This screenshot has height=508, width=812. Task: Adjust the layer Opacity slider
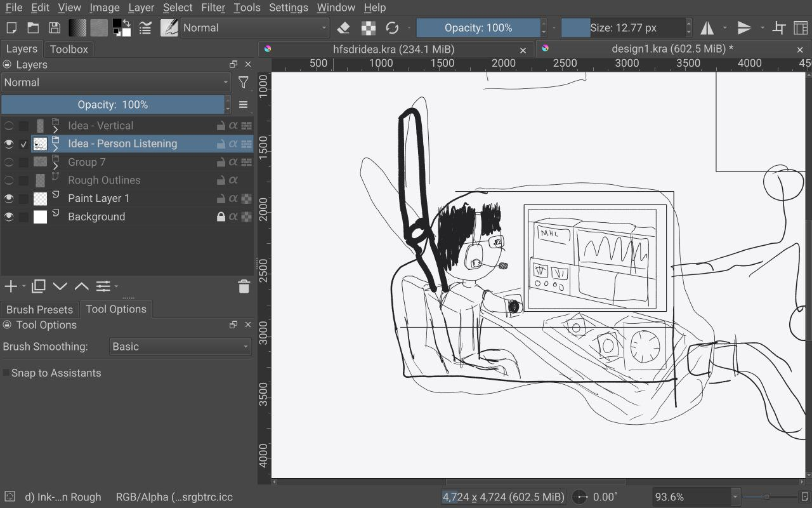click(x=113, y=105)
